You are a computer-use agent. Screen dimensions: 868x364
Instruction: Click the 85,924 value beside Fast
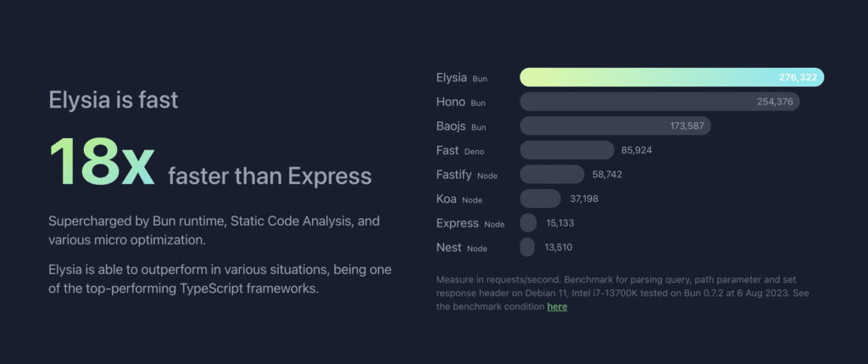point(637,150)
